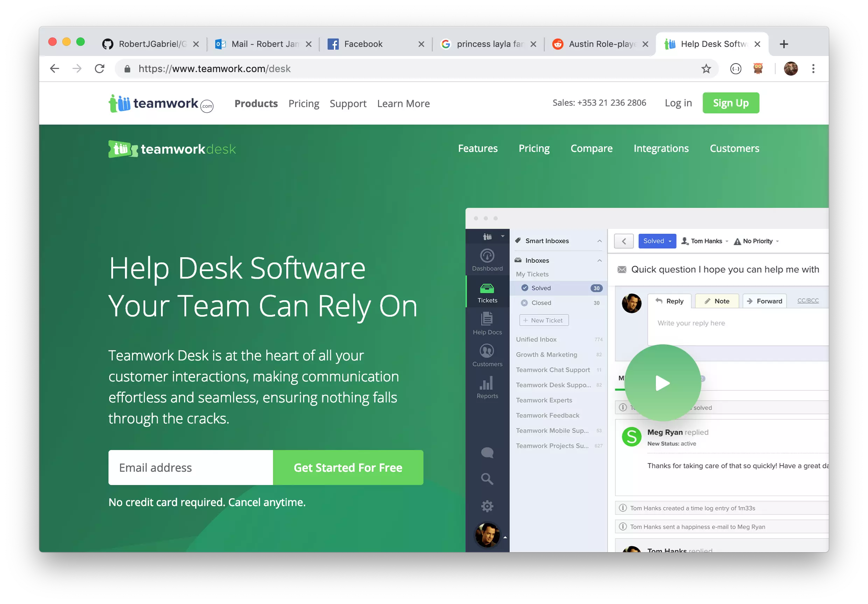The width and height of the screenshot is (868, 604).
Task: Select the Closed row under My Tickets
Action: tap(558, 303)
